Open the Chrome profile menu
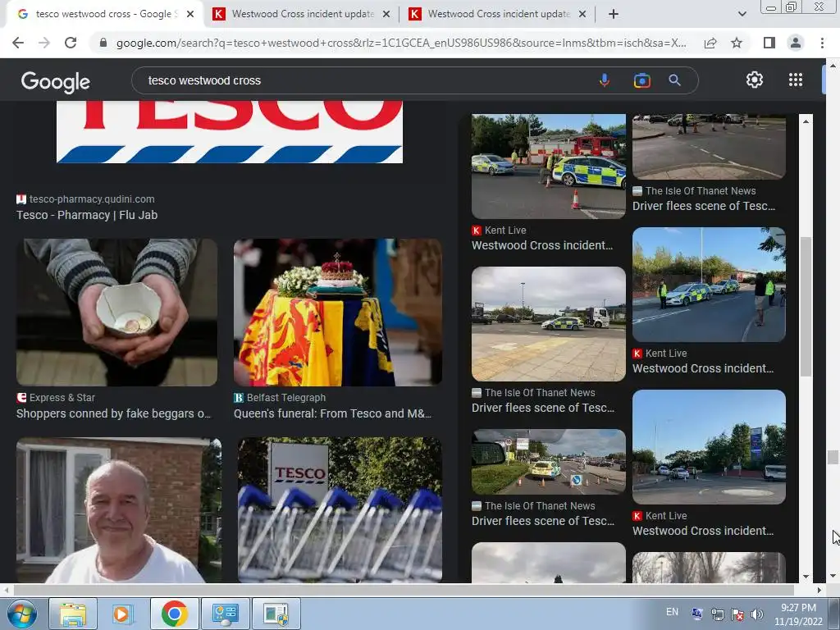 [796, 43]
